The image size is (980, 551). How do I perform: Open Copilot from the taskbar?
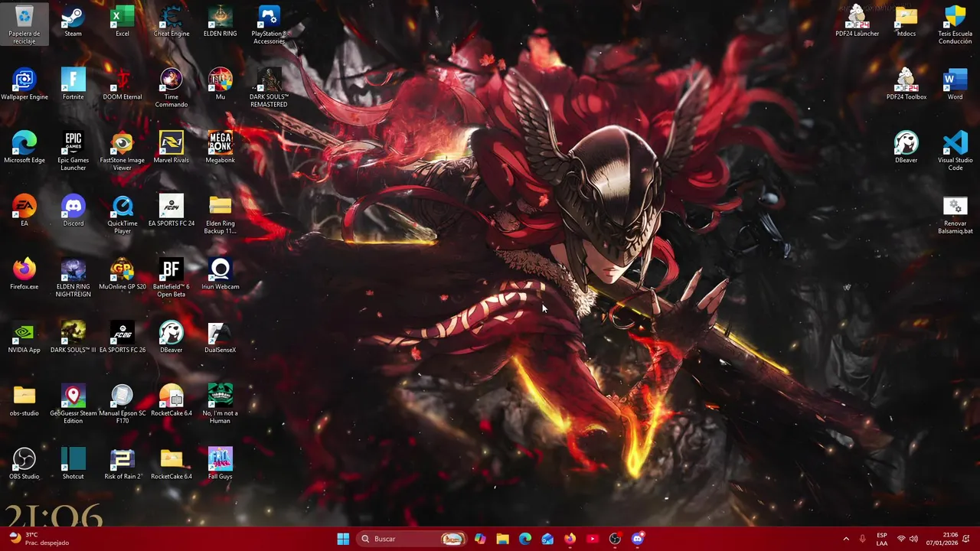tap(480, 539)
